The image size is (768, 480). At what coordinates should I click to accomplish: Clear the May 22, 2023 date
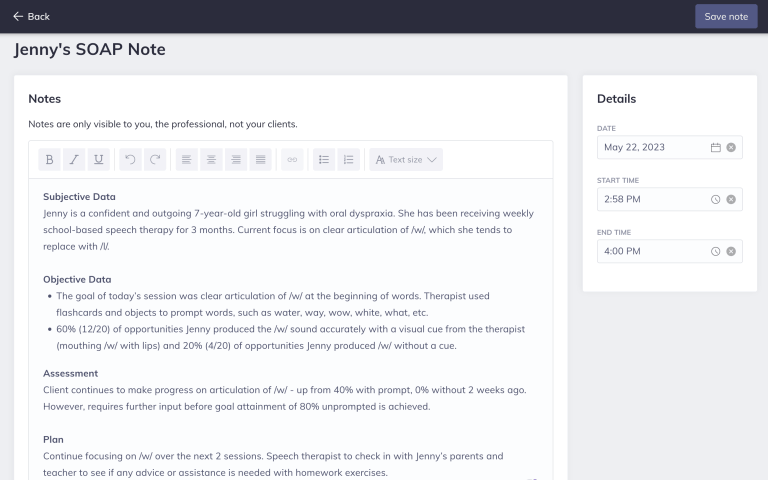pos(731,147)
